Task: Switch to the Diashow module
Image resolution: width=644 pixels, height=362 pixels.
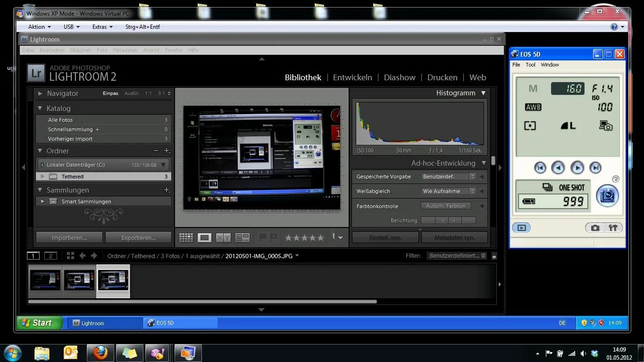Action: point(400,77)
